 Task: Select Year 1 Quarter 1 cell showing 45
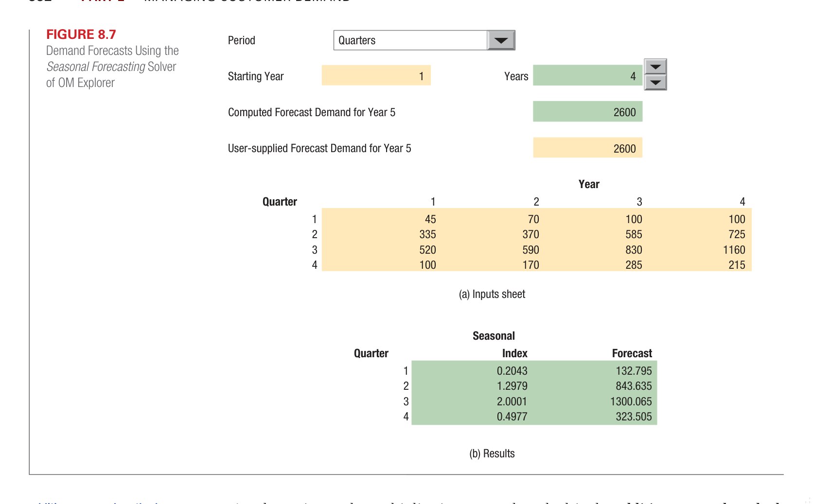(x=430, y=219)
